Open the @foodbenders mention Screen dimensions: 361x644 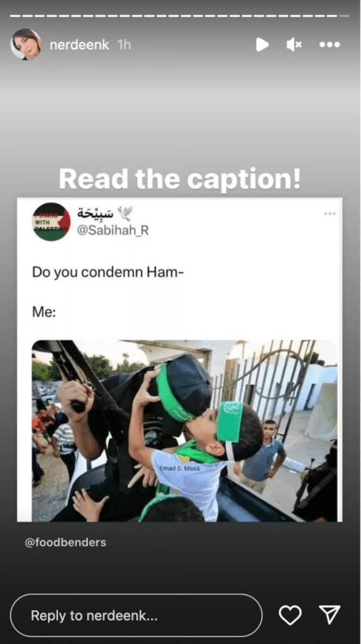coord(65,542)
